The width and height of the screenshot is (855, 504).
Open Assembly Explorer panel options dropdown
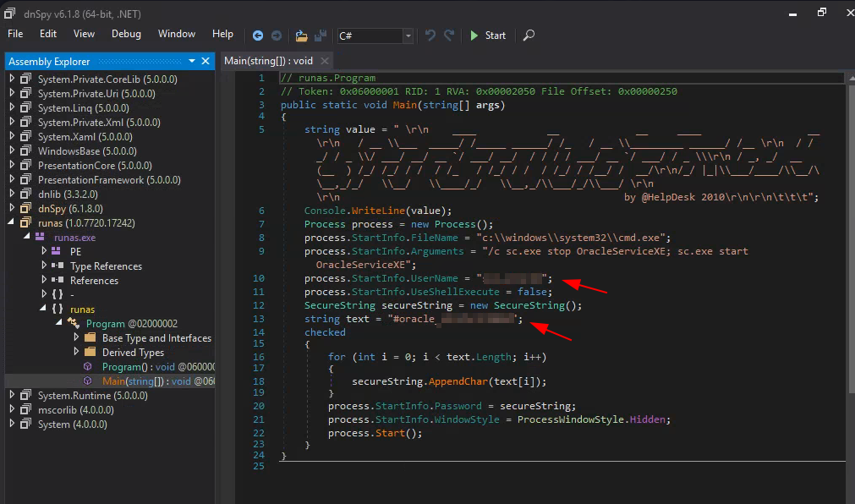[x=192, y=61]
